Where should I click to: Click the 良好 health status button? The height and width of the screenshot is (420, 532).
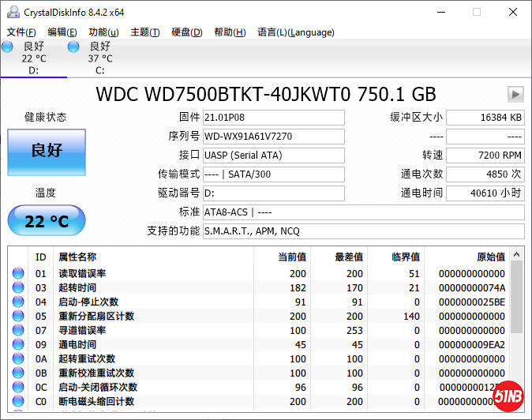point(47,151)
